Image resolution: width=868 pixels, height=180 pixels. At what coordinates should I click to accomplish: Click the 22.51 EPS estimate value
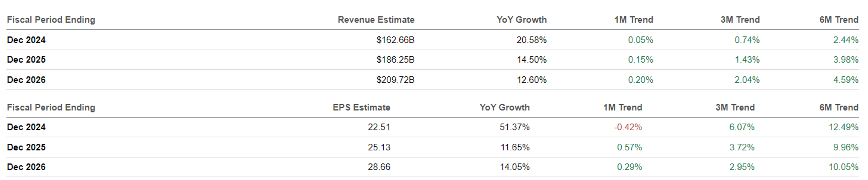click(379, 127)
